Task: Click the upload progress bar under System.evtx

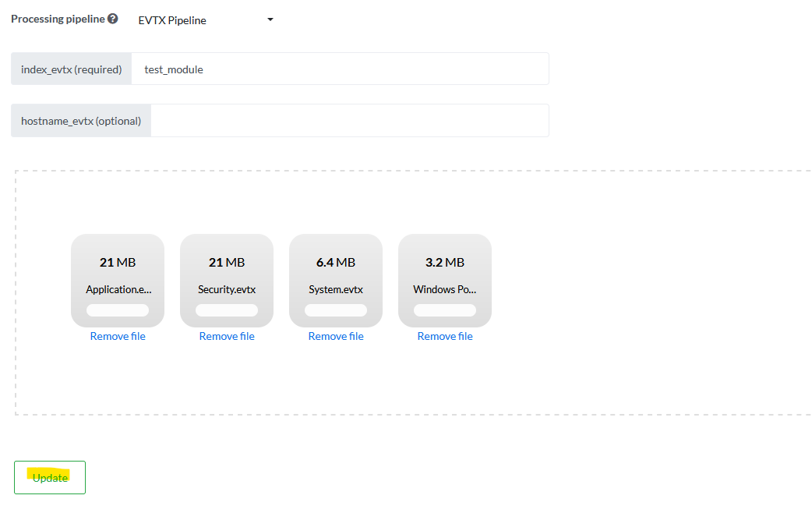Action: click(336, 310)
